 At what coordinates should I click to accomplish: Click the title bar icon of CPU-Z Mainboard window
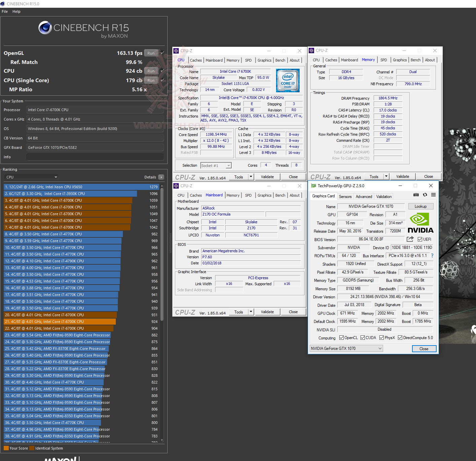click(x=176, y=186)
